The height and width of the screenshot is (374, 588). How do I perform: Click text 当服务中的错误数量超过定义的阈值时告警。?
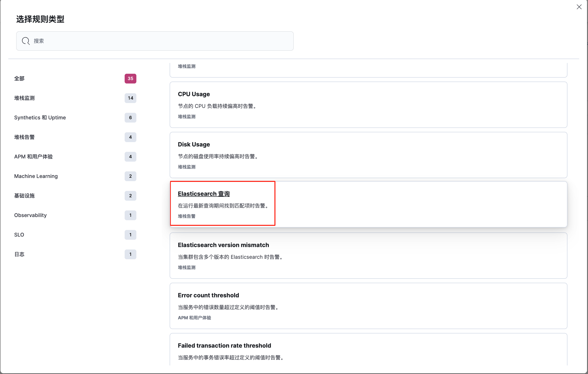click(229, 307)
